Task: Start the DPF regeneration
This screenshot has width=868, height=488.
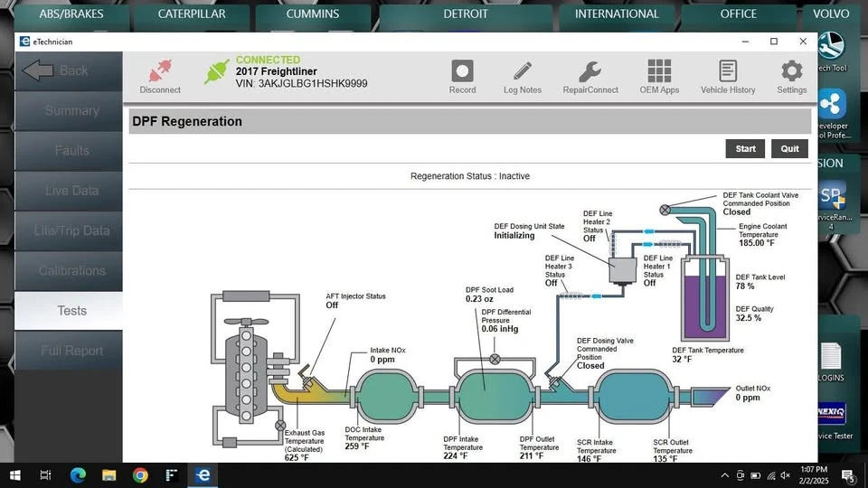Action: click(745, 148)
